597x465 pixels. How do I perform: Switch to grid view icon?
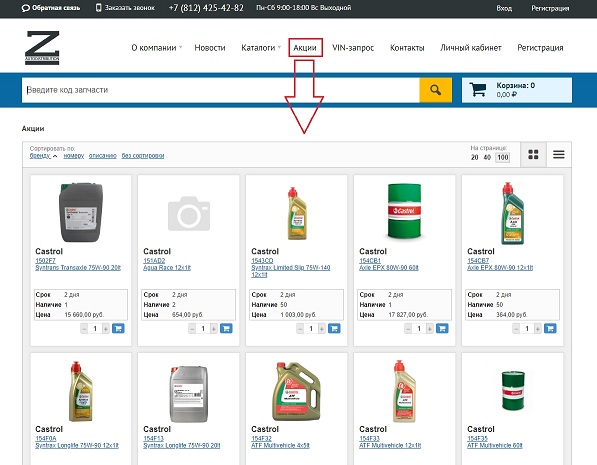tap(533, 154)
